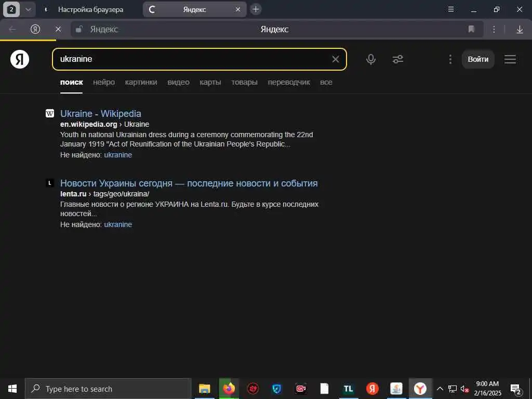532x399 pixels.
Task: Close the Яндекс browser tab
Action: pyautogui.click(x=238, y=9)
